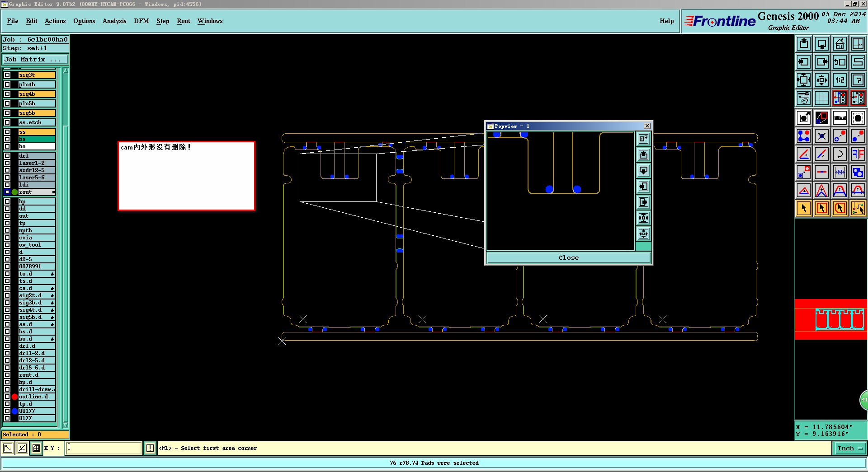
Task: Click the pan down view icon
Action: (x=822, y=44)
